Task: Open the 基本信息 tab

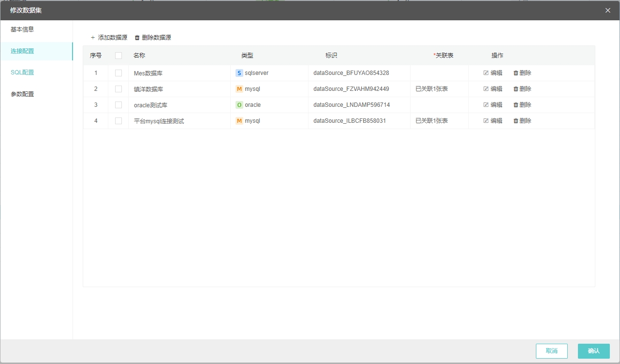Action: 36,29
